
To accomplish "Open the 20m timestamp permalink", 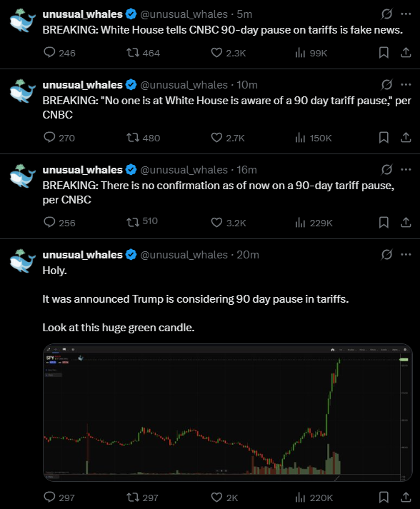I will pyautogui.click(x=248, y=254).
